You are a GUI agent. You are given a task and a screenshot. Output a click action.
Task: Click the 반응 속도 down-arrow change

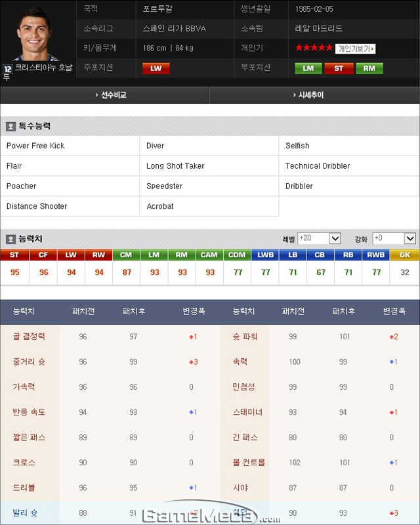(193, 412)
